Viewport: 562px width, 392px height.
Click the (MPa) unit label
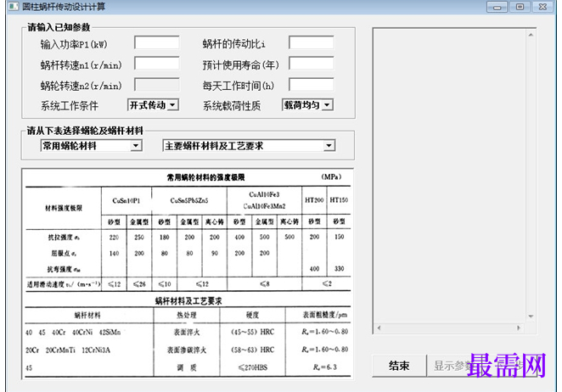pos(331,176)
